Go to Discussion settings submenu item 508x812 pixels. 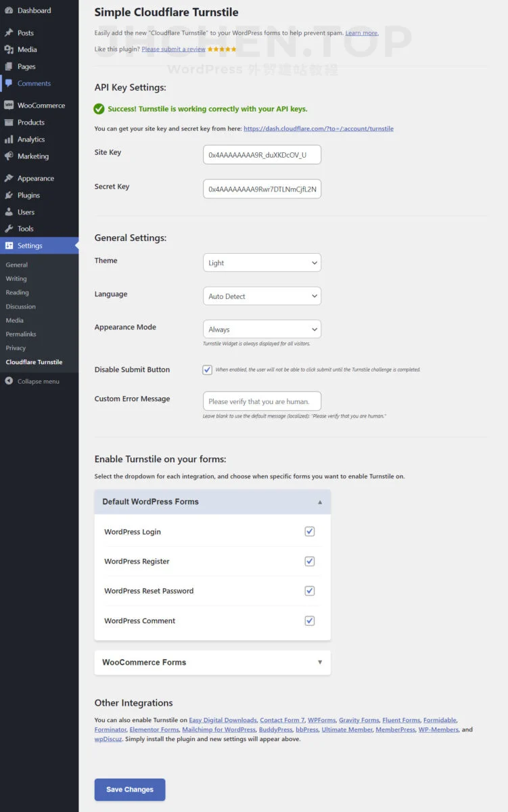(x=20, y=307)
